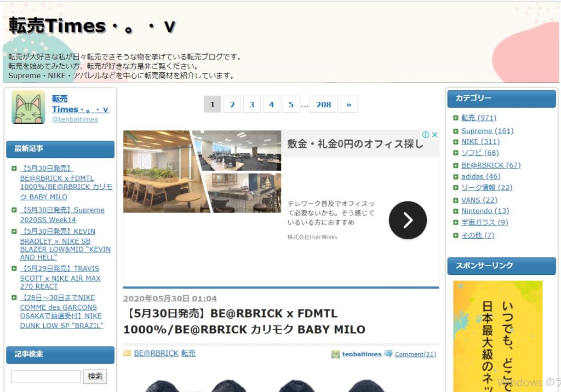This screenshot has width=561, height=392.
Task: Select current page 1 in pagination
Action: tap(213, 105)
